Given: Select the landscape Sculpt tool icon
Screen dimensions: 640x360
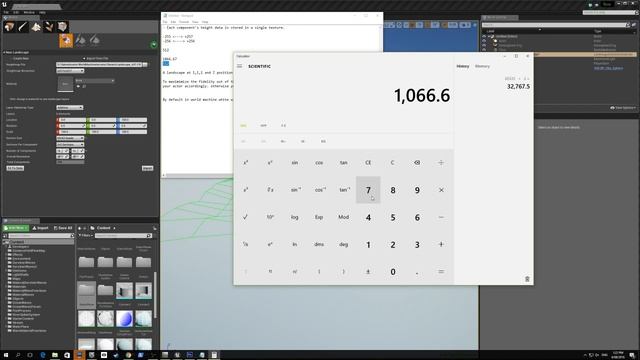Looking at the screenshot, I should (x=80, y=40).
